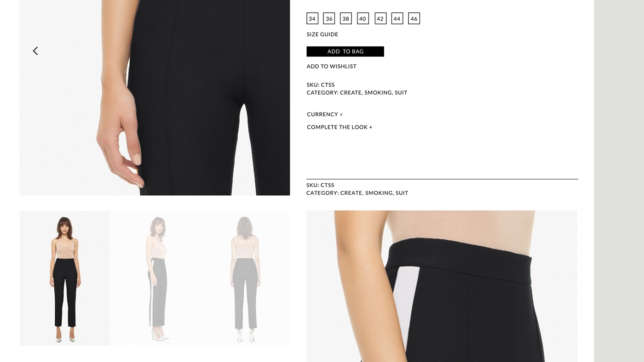Add item to wishlist
The width and height of the screenshot is (644, 362).
tap(332, 67)
